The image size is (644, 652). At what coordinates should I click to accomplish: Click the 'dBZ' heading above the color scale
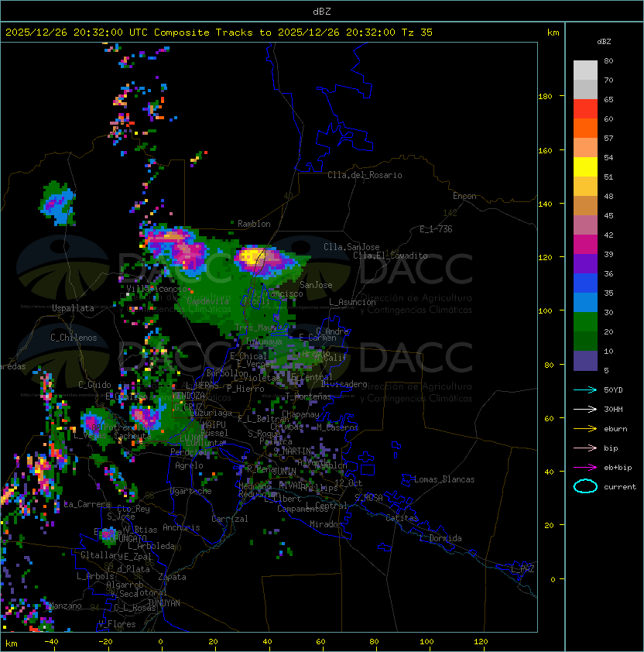(x=604, y=42)
